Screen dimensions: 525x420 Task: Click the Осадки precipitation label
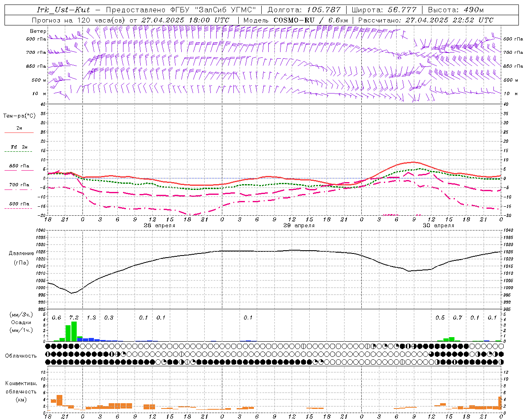[21, 322]
